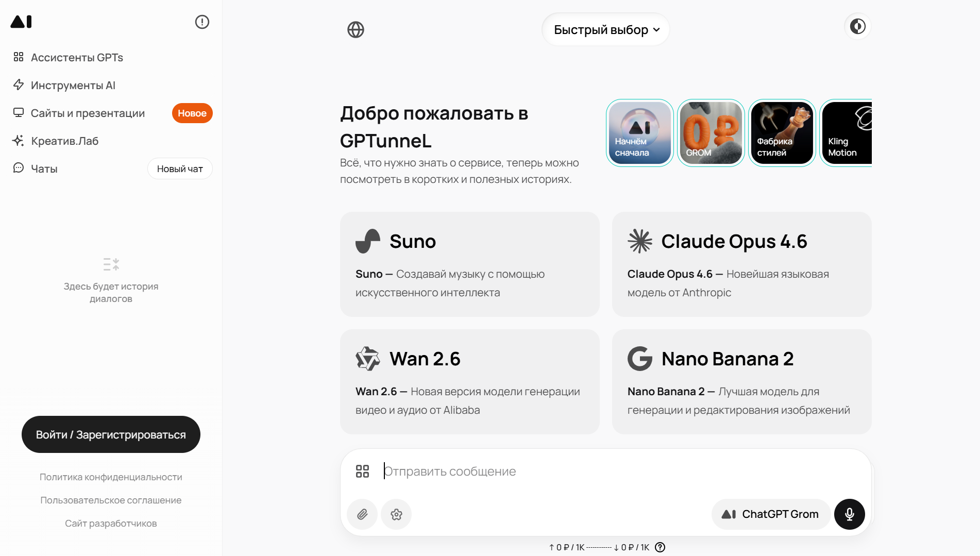Open Политика конфиденциальности link
Image resolution: width=980 pixels, height=556 pixels.
tap(111, 477)
